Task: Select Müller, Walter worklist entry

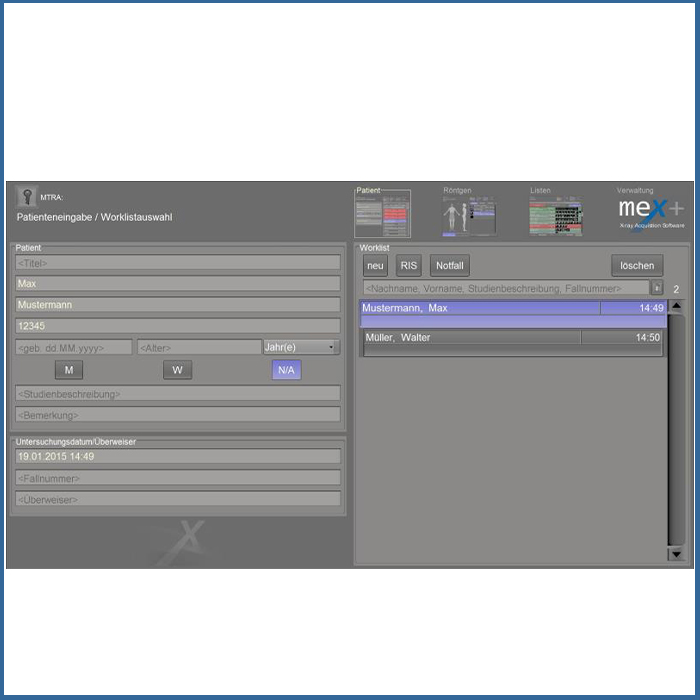Action: pos(470,338)
